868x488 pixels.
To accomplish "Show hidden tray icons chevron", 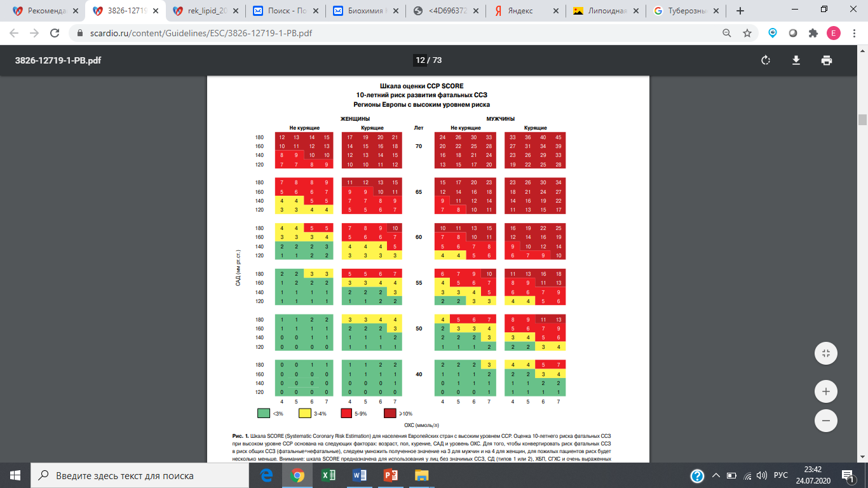I will pyautogui.click(x=717, y=475).
